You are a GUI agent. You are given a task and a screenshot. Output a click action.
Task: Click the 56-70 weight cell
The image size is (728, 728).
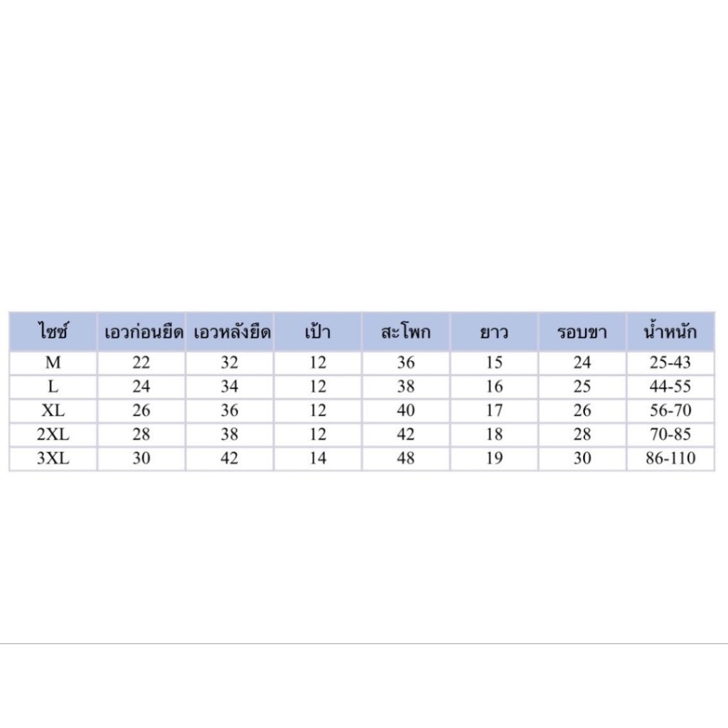tap(670, 411)
